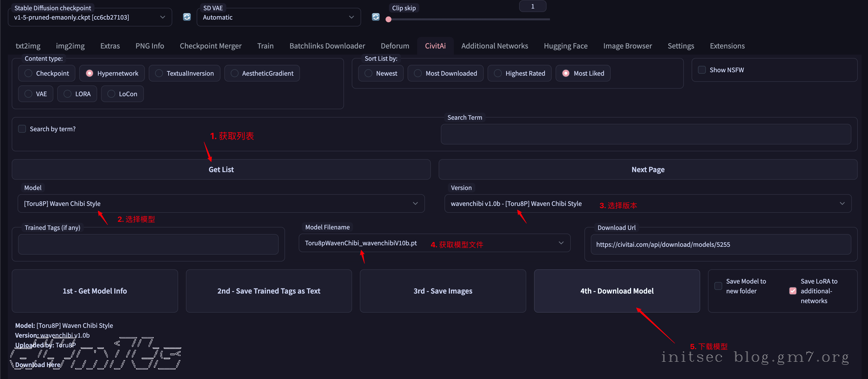Click the Clip skip slider handle
The image size is (868, 379).
pyautogui.click(x=388, y=20)
